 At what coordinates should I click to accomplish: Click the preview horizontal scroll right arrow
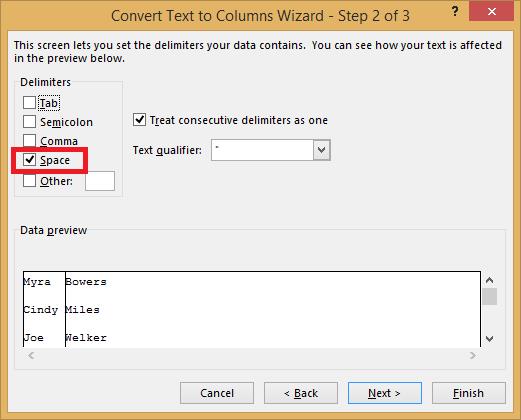click(473, 355)
